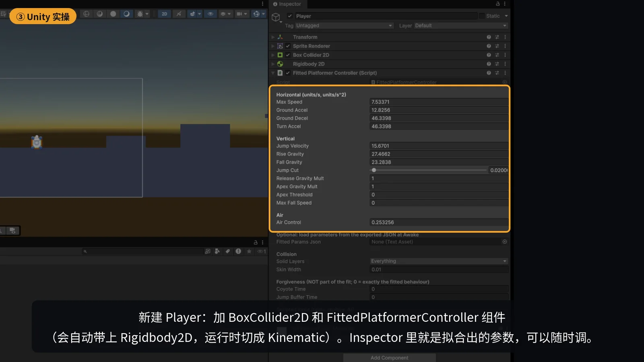Open Static flags dropdown arrow

pyautogui.click(x=506, y=16)
